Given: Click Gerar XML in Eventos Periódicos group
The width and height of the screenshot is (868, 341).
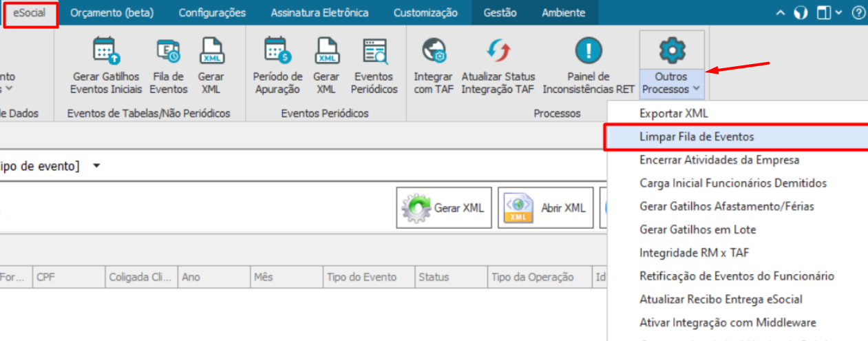Looking at the screenshot, I should pyautogui.click(x=326, y=65).
